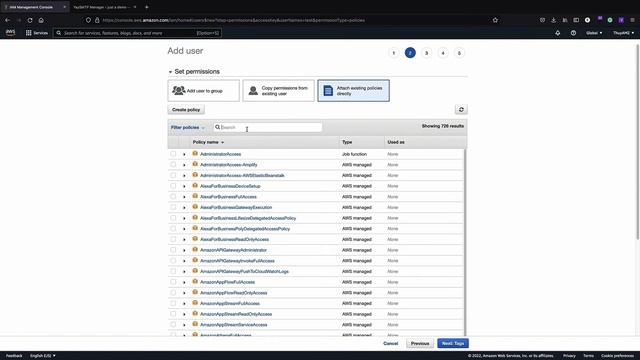The width and height of the screenshot is (640, 360).
Task: Click the Cancel link
Action: tap(391, 343)
